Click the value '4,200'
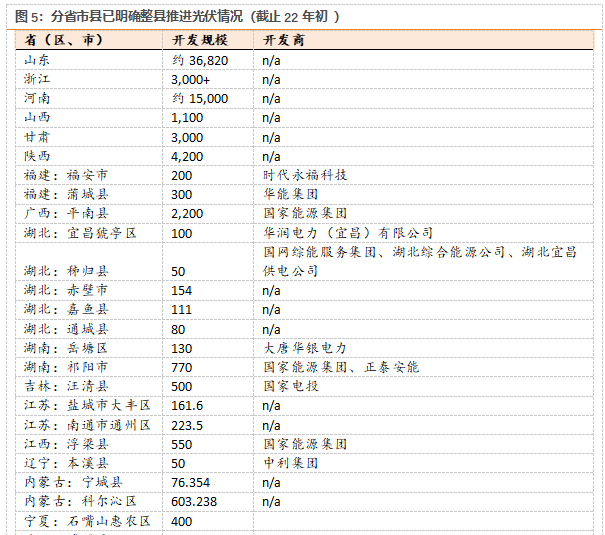Viewport: 605px width, 535px height. [187, 157]
